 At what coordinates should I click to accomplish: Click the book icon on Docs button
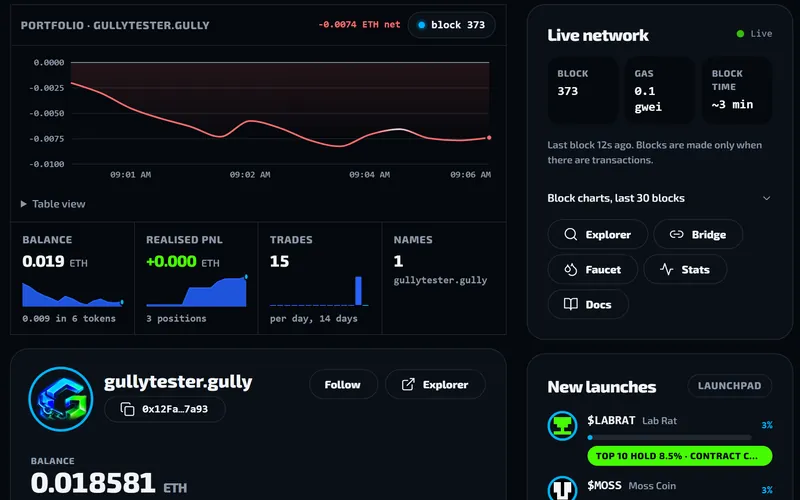570,305
